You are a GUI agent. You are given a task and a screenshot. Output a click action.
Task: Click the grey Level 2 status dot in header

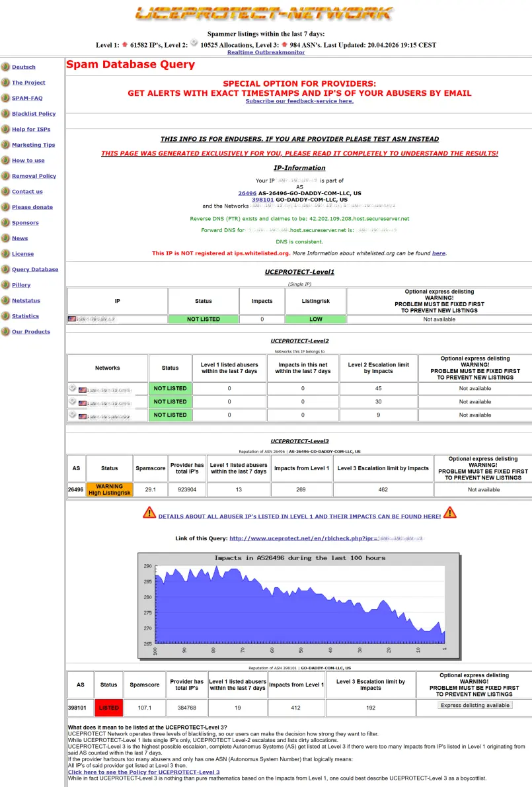coord(194,43)
